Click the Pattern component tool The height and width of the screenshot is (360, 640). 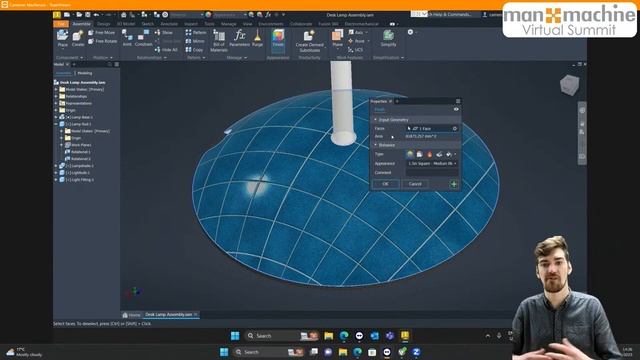196,32
